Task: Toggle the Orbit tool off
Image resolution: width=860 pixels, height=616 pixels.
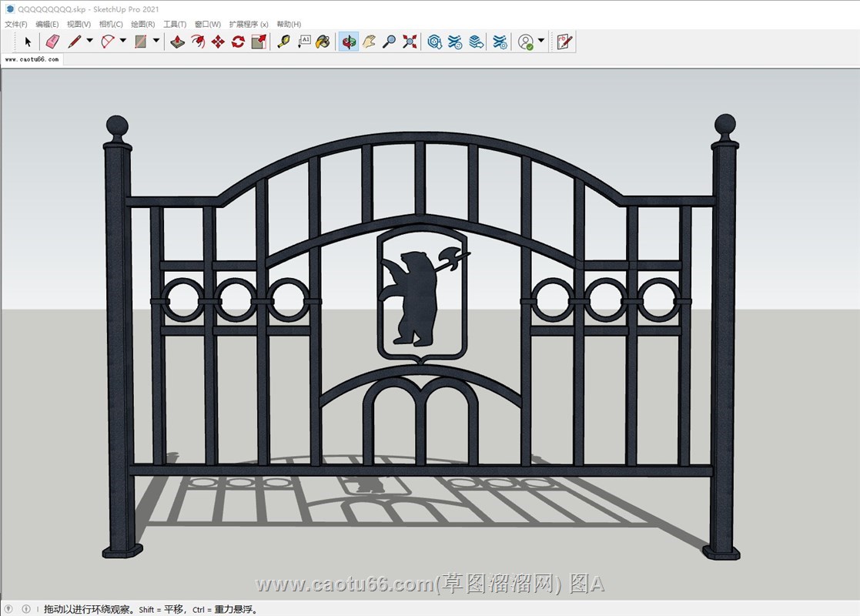Action: 349,42
